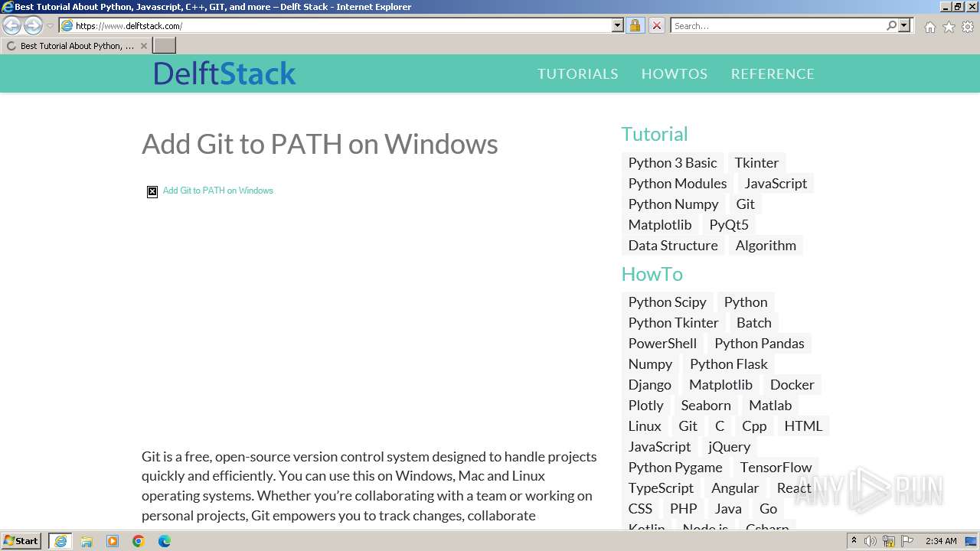This screenshot has width=980, height=551.
Task: Open the PHP howto tag
Action: [683, 508]
